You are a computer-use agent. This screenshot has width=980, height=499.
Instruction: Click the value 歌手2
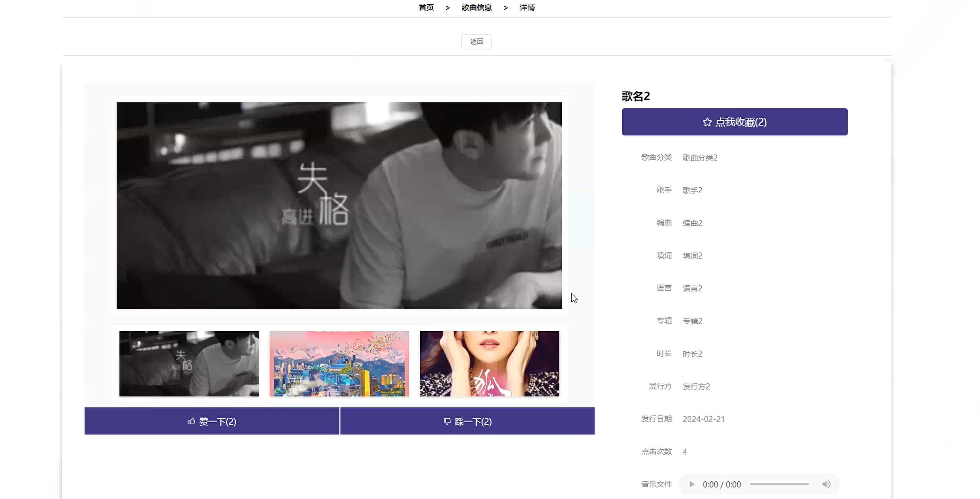coord(692,190)
